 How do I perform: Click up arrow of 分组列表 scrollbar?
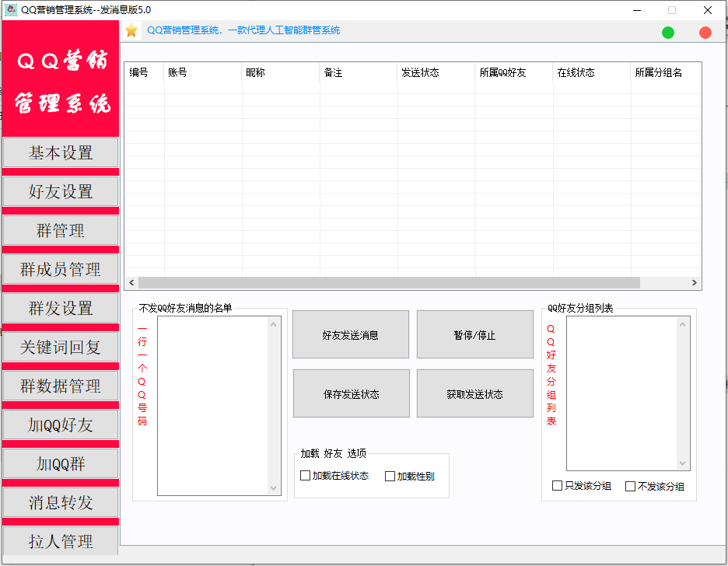(x=683, y=324)
